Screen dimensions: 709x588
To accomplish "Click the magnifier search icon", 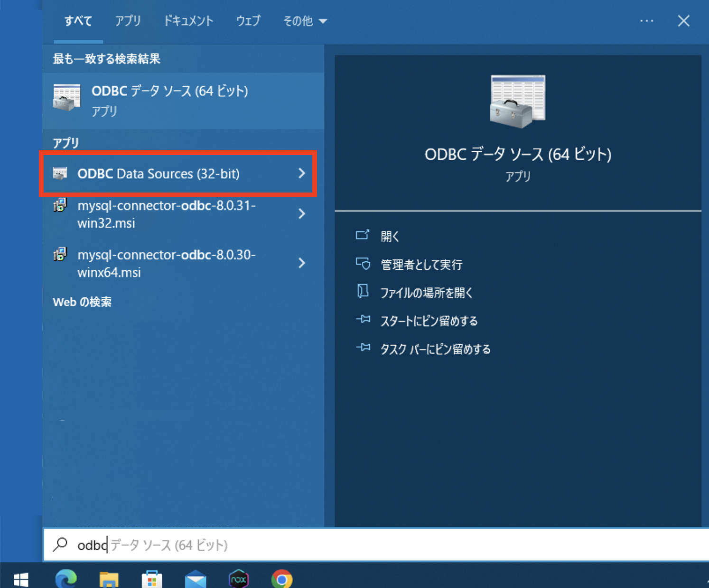I will [60, 544].
